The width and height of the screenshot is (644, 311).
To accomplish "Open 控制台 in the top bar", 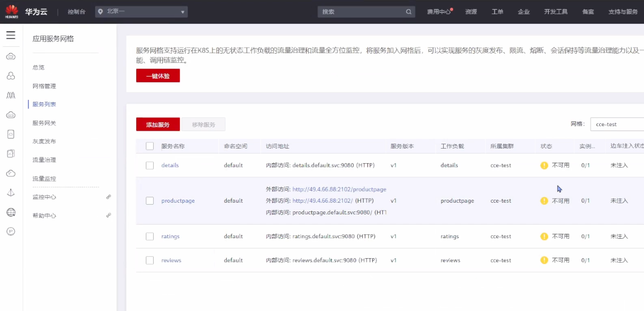I will pos(76,12).
